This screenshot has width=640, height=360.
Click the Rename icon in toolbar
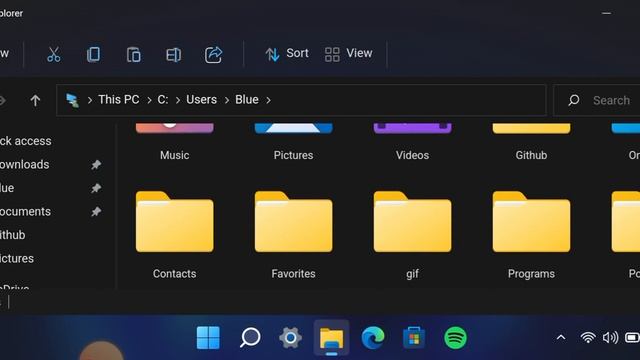[x=173, y=54]
